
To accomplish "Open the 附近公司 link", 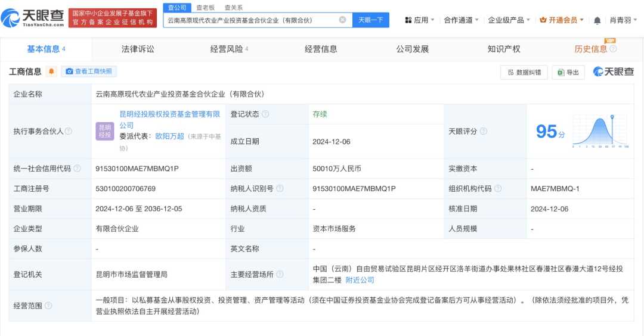I will click(x=360, y=280).
